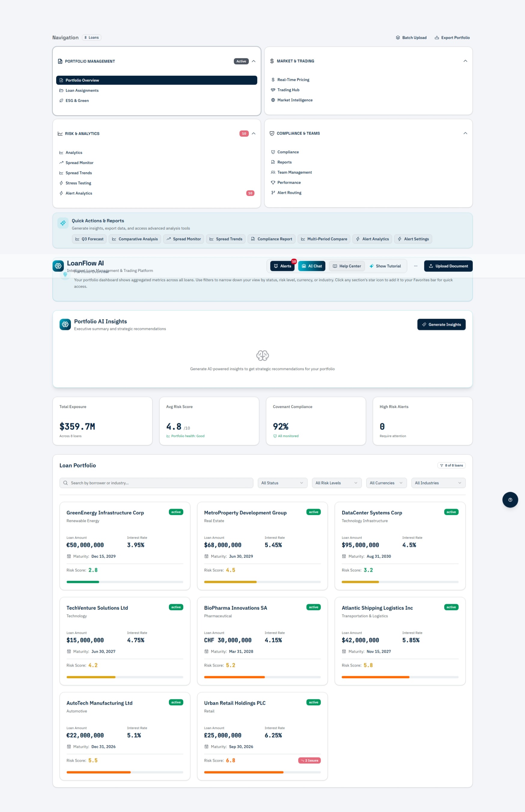
Task: Click the Portfolio AI Insights brain icon
Action: 65,324
